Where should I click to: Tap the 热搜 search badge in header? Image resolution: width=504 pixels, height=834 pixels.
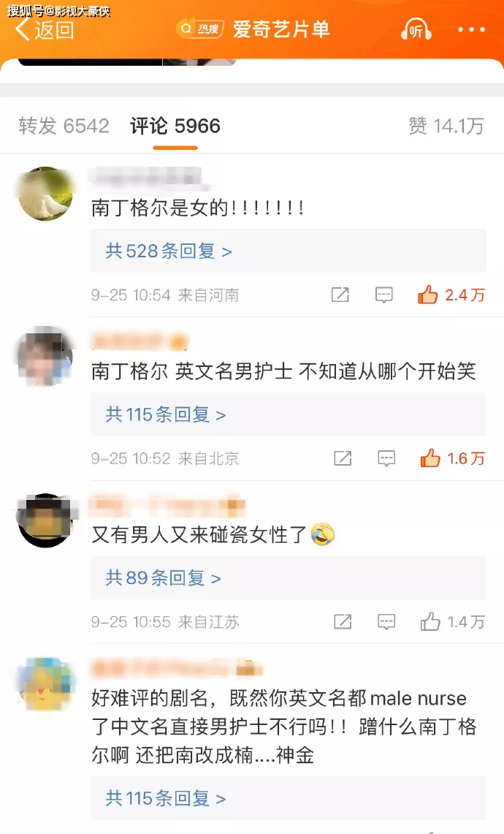point(200,29)
